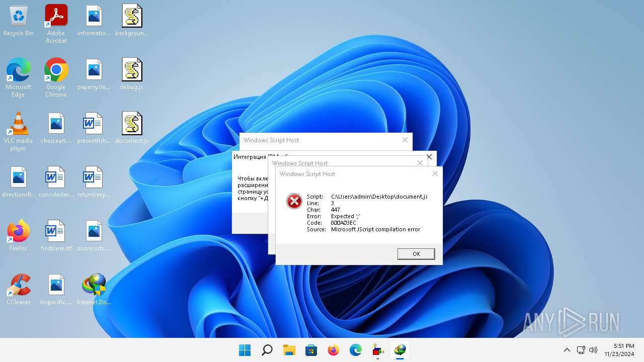Select the document.js script file on the desktop
Image resolution: width=644 pixels, height=362 pixels.
132,128
